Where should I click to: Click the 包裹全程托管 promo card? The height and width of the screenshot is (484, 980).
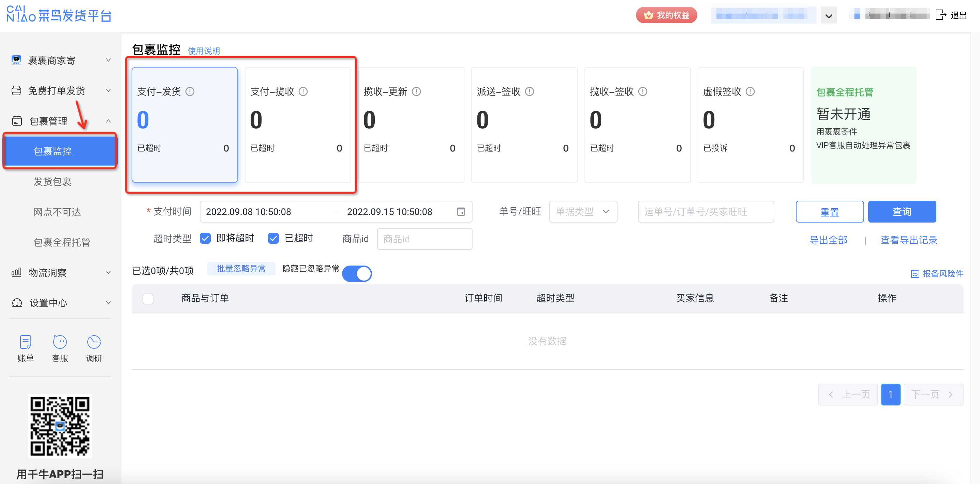864,125
